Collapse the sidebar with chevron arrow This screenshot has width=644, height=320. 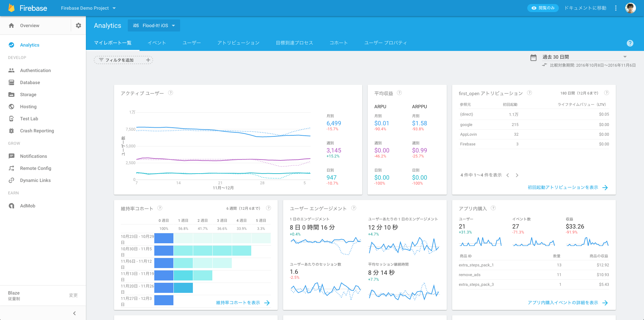[74, 313]
